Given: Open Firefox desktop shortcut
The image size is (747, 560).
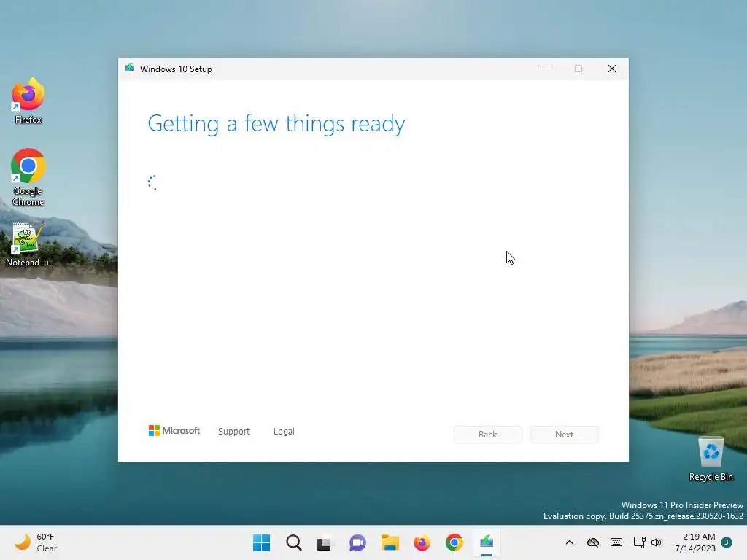Looking at the screenshot, I should click(x=28, y=101).
